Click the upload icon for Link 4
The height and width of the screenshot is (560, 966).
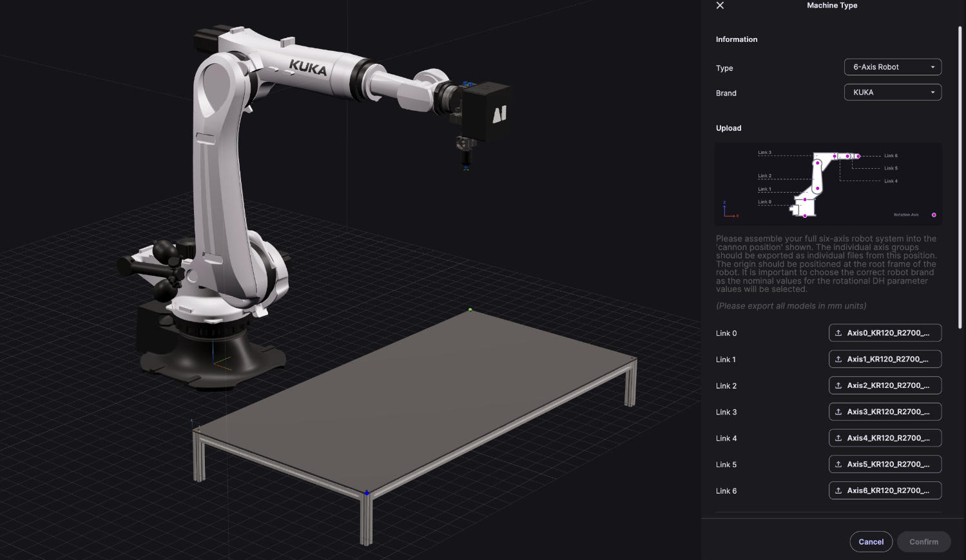coord(838,438)
